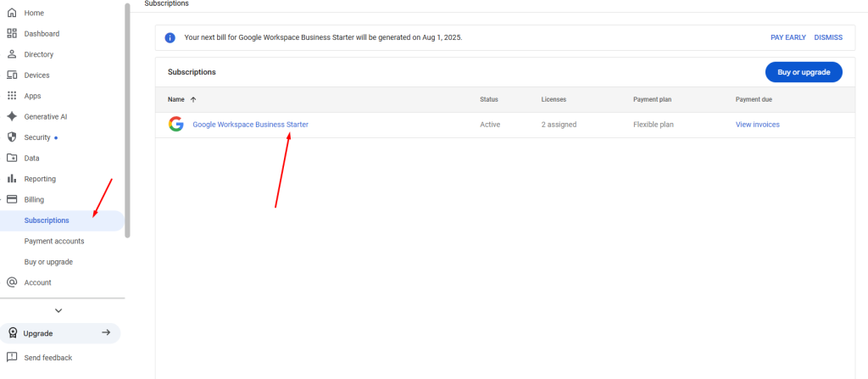Click the Upgrade badge icon
The height and width of the screenshot is (379, 868).
point(13,333)
